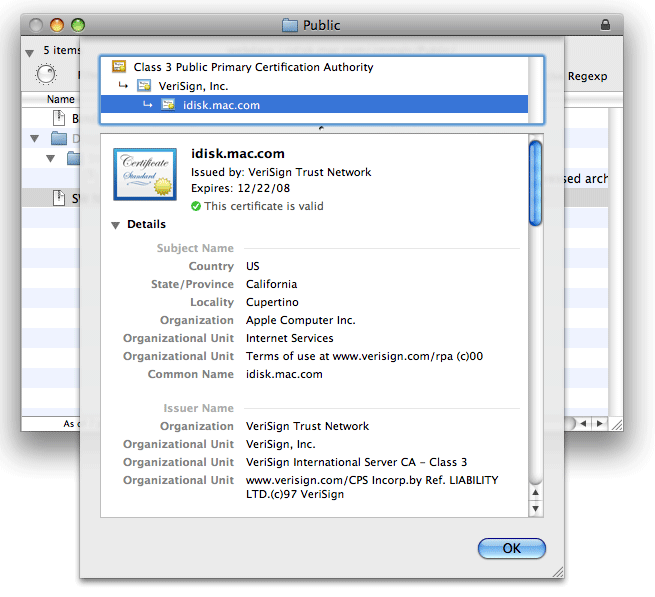Click the blue scrollbar thumb of details pane
655x597 pixels.
[535, 183]
